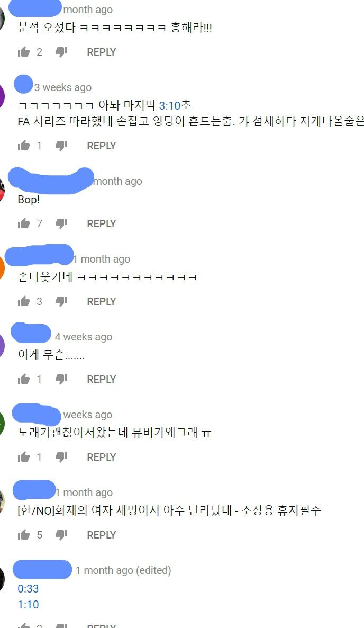Reply to the 소장용 휴지필수 comment
This screenshot has height=628, width=364.
(x=102, y=535)
